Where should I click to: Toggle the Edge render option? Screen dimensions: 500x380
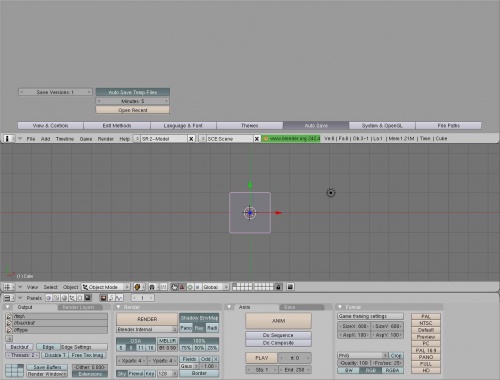pyautogui.click(x=48, y=347)
